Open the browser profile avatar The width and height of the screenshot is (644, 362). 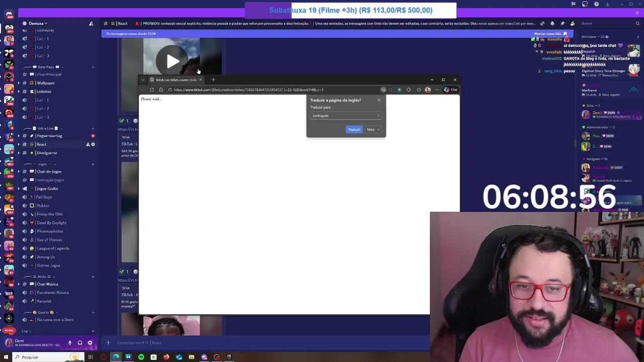[x=428, y=89]
